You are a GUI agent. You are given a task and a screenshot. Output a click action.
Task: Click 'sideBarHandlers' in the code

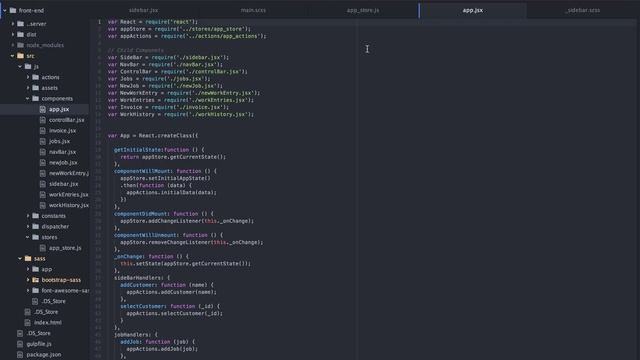(x=138, y=278)
